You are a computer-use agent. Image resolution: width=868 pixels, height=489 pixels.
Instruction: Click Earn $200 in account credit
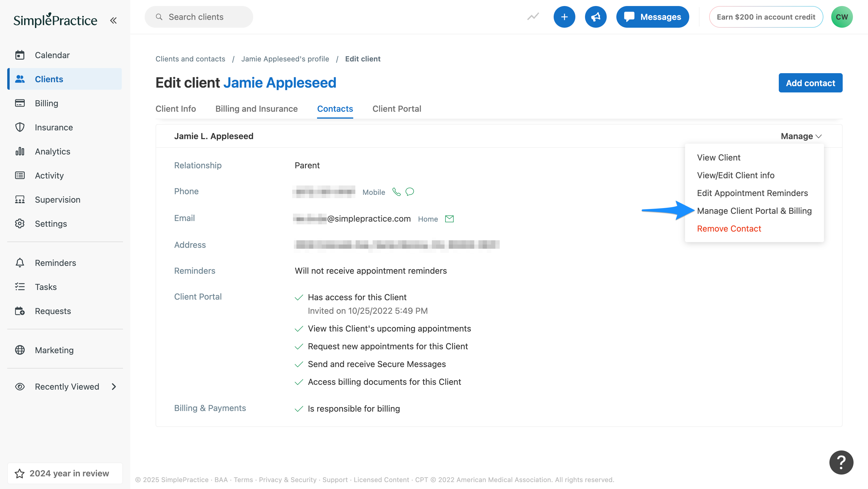point(766,17)
